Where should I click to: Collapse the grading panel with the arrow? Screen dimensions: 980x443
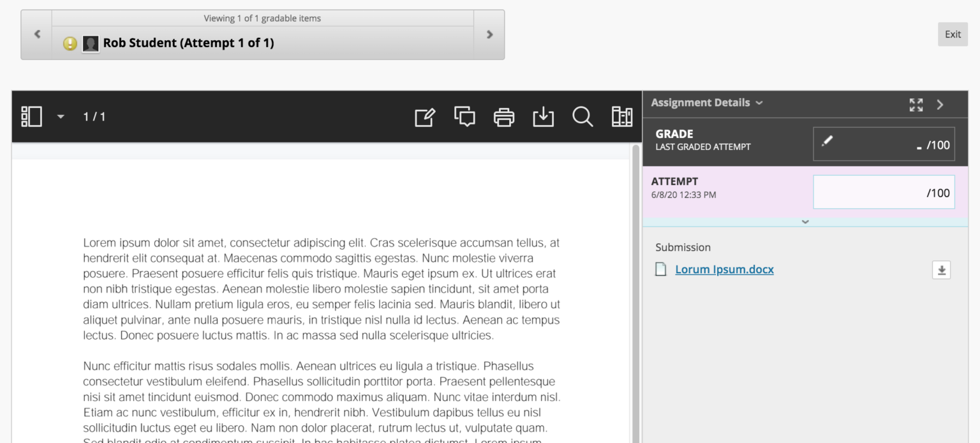(x=940, y=105)
